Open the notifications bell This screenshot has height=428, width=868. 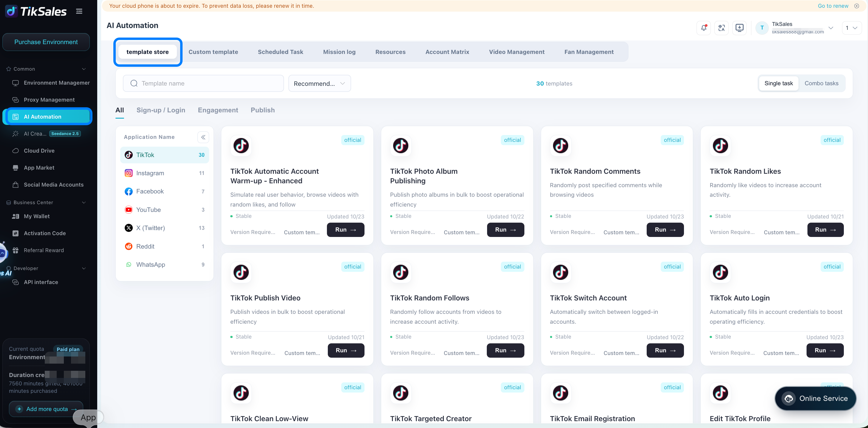click(704, 28)
